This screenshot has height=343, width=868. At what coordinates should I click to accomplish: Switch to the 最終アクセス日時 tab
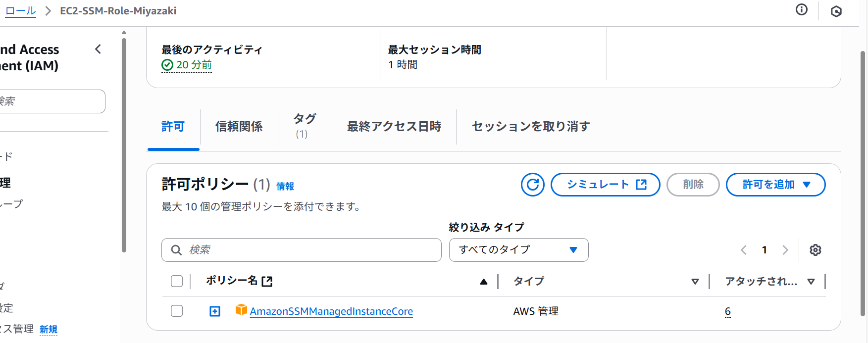[x=394, y=127]
